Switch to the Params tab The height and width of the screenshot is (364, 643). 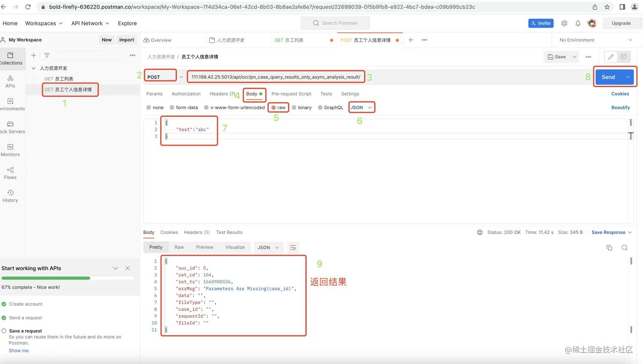point(154,94)
